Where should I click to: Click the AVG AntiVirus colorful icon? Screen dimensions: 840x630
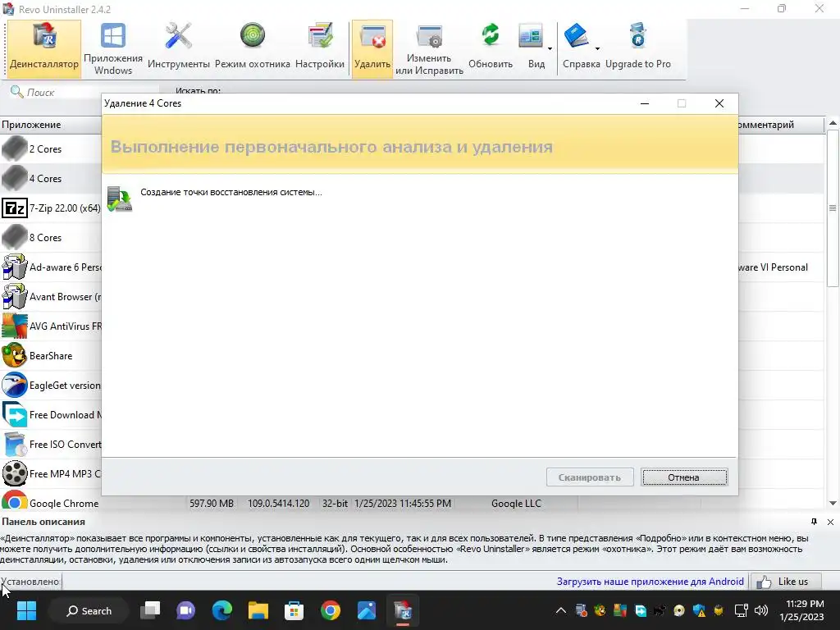pos(15,326)
